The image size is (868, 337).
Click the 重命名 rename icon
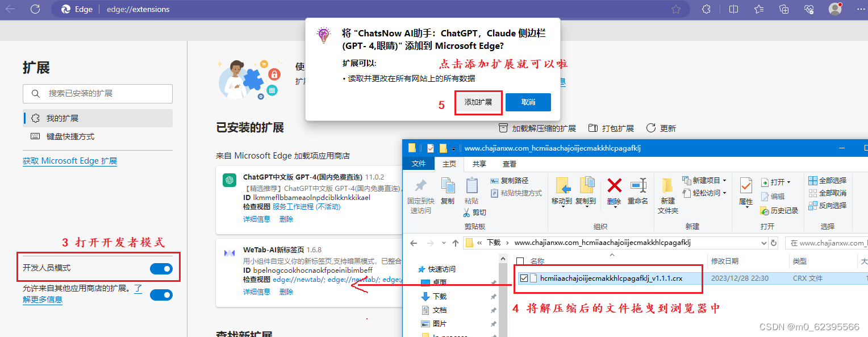coord(638,185)
